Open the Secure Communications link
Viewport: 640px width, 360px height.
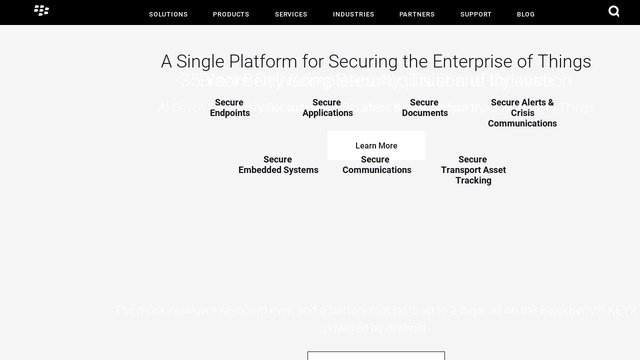point(376,165)
